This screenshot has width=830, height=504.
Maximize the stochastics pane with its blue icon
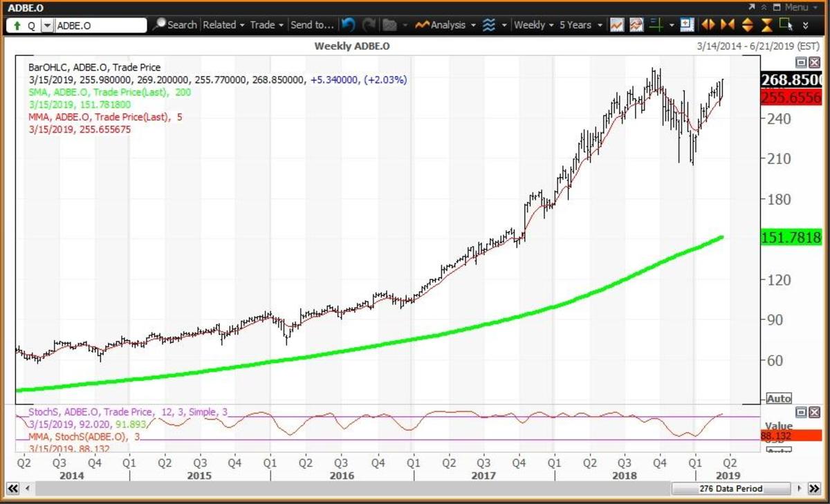click(802, 413)
